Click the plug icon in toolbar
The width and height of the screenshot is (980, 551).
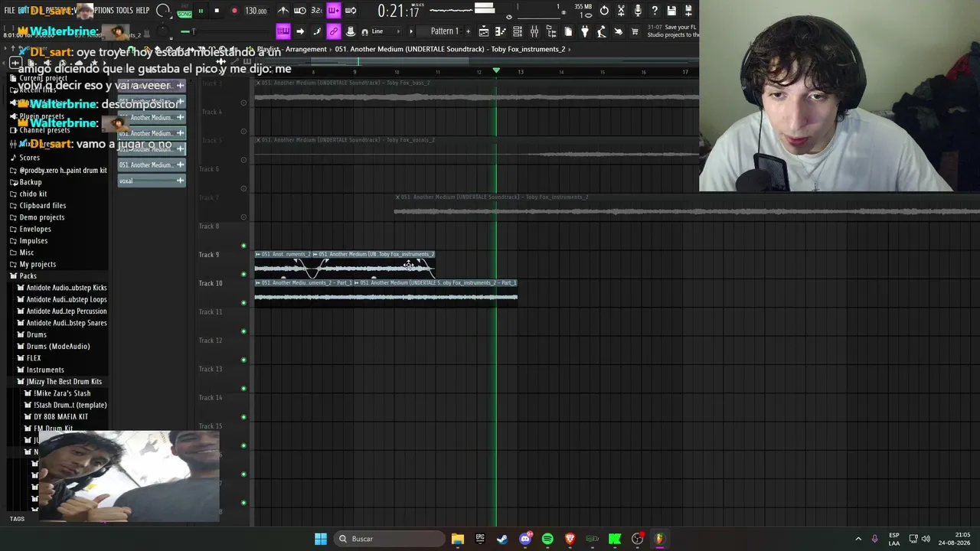coord(585,31)
